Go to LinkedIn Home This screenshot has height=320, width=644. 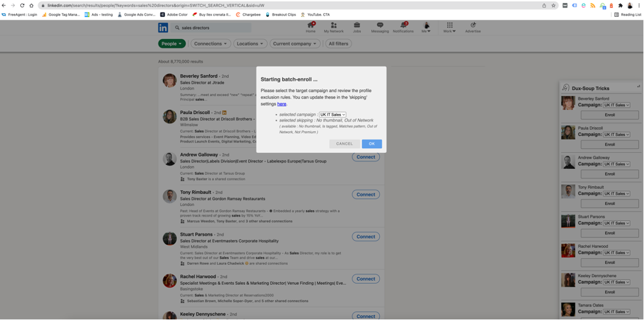(x=311, y=27)
